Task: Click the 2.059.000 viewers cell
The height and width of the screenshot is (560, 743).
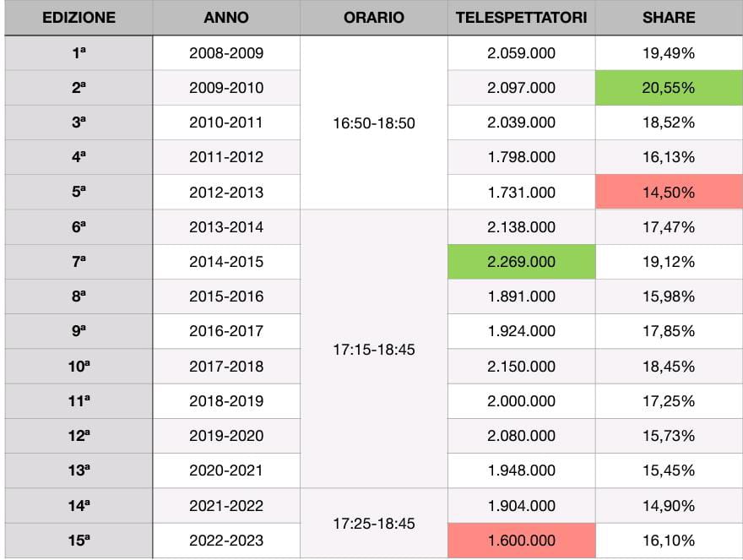Action: [x=521, y=52]
